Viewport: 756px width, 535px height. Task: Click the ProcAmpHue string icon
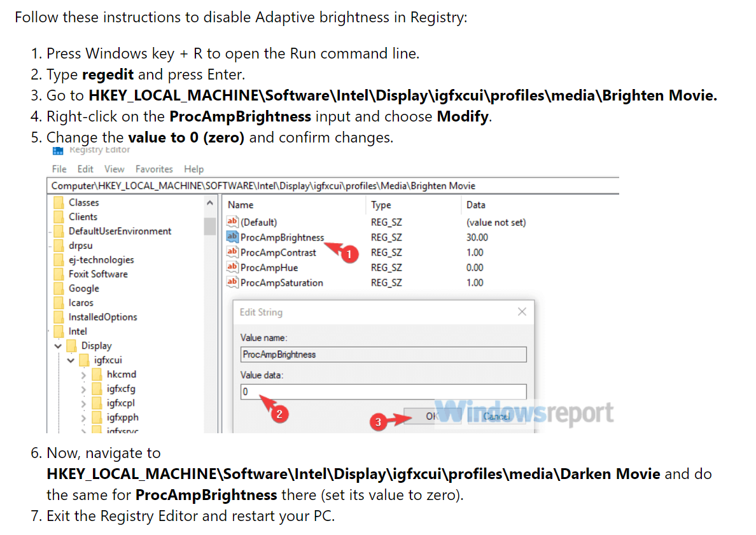point(232,267)
